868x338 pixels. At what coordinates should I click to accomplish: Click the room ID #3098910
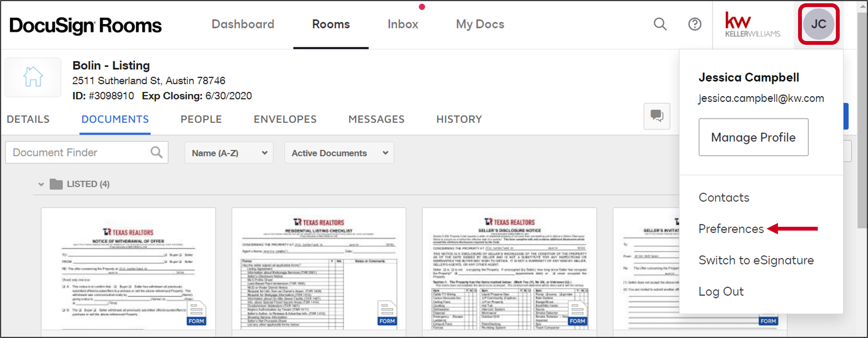point(103,96)
